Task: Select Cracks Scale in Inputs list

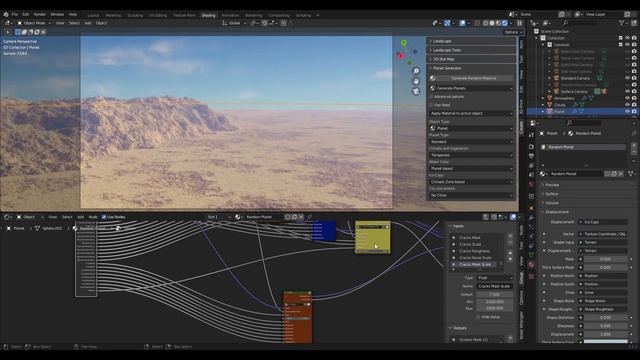Action: point(470,244)
